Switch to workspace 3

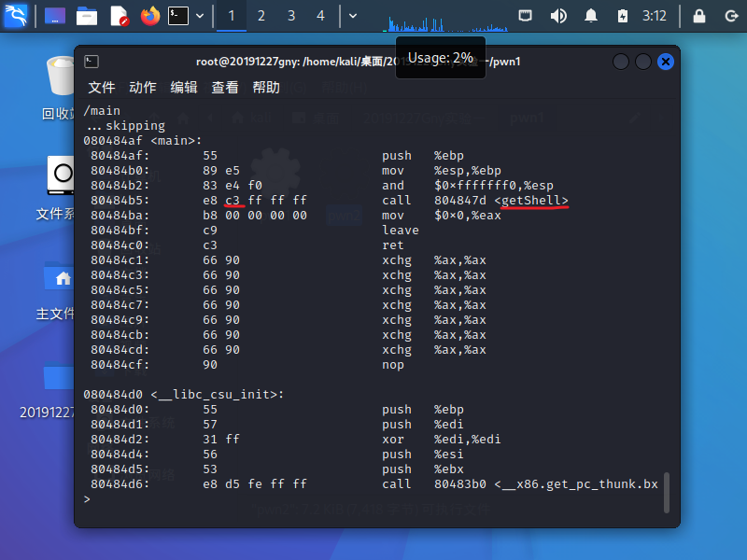coord(291,16)
